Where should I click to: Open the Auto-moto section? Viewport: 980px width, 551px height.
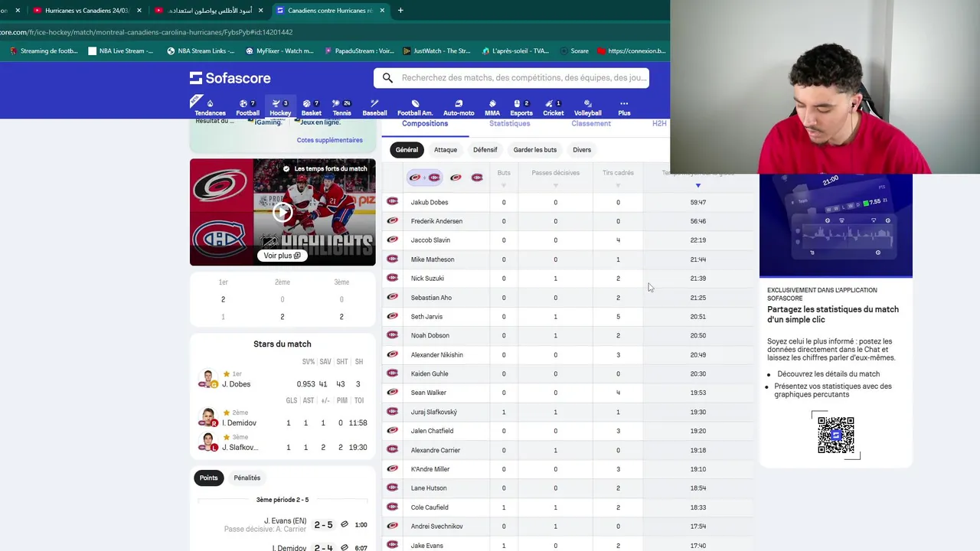(x=459, y=108)
